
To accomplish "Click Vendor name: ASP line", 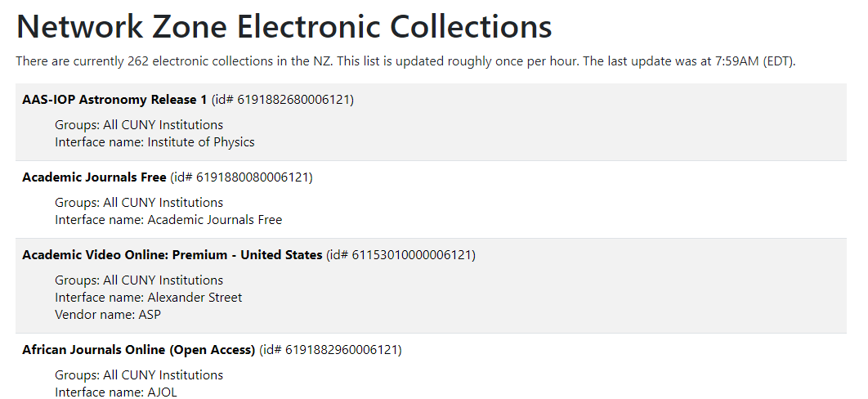I will (x=102, y=315).
